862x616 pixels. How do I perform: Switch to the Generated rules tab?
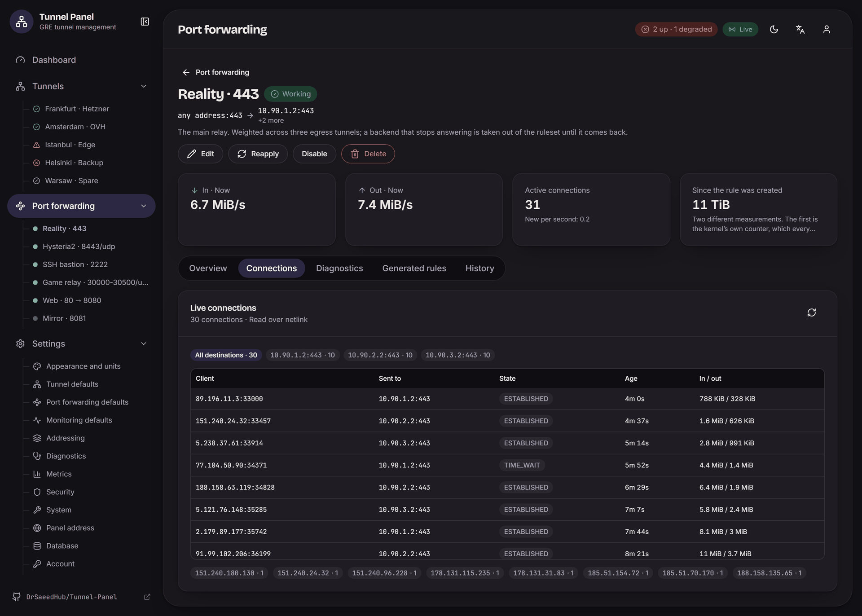pyautogui.click(x=414, y=268)
